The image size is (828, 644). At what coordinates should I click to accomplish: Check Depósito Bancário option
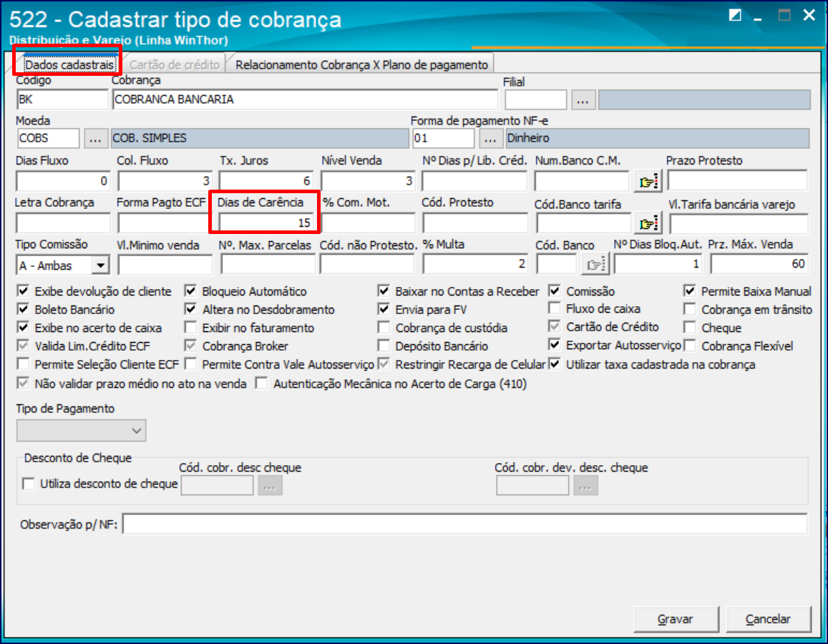point(384,346)
